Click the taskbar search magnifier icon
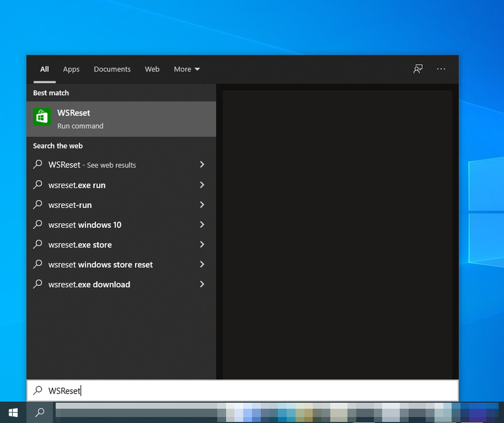This screenshot has height=423, width=504. click(40, 413)
